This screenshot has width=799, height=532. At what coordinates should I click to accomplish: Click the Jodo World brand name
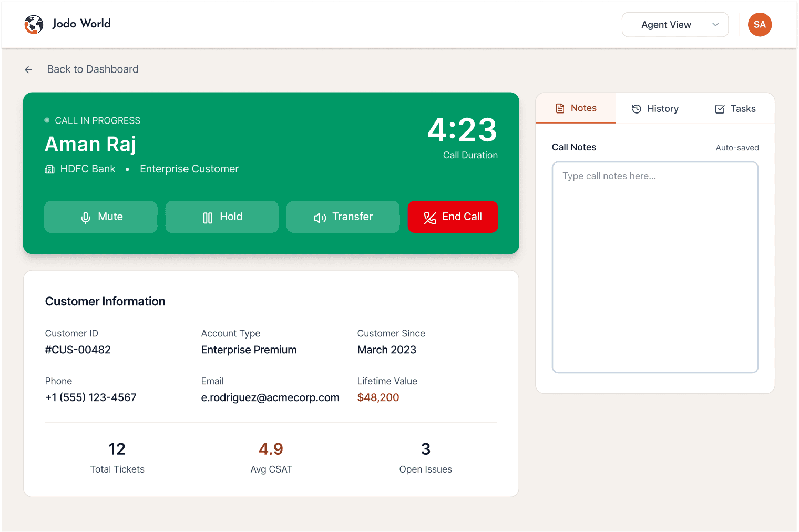pos(81,24)
